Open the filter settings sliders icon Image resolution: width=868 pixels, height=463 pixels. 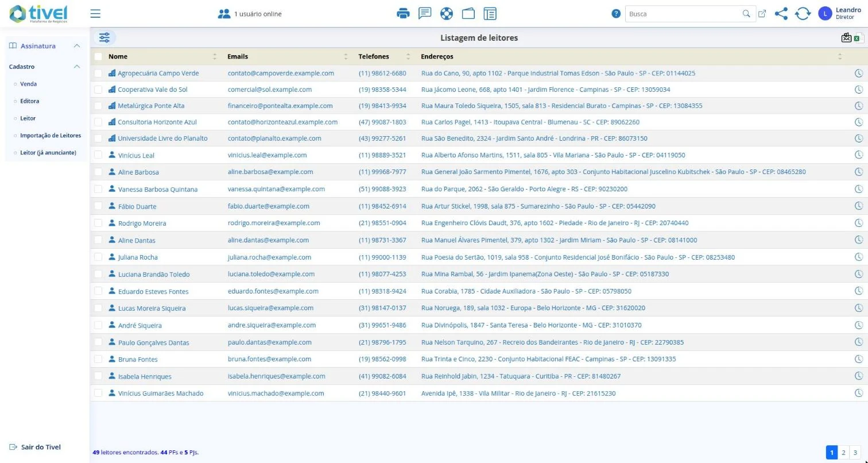(104, 38)
